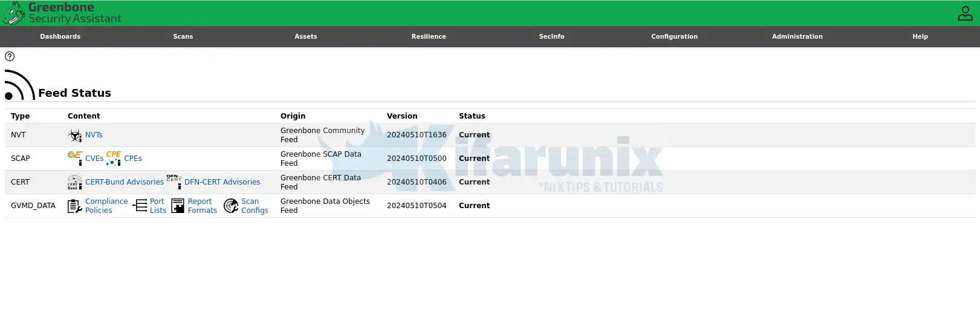Click the Origin column header

293,116
